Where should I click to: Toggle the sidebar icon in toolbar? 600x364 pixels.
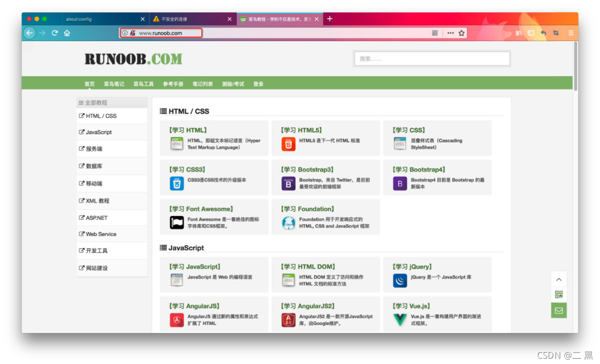coord(531,33)
